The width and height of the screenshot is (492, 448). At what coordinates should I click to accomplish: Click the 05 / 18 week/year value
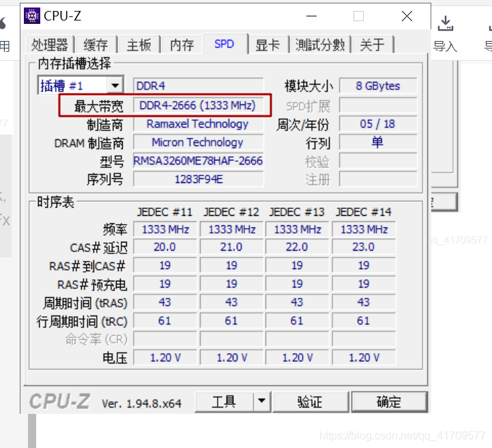pyautogui.click(x=378, y=124)
